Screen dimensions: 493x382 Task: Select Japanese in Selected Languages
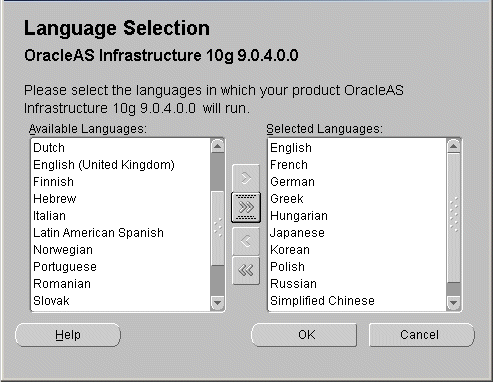357,233
